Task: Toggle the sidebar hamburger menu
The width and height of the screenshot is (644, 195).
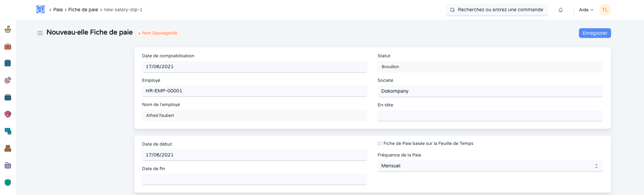Action: pyautogui.click(x=40, y=33)
